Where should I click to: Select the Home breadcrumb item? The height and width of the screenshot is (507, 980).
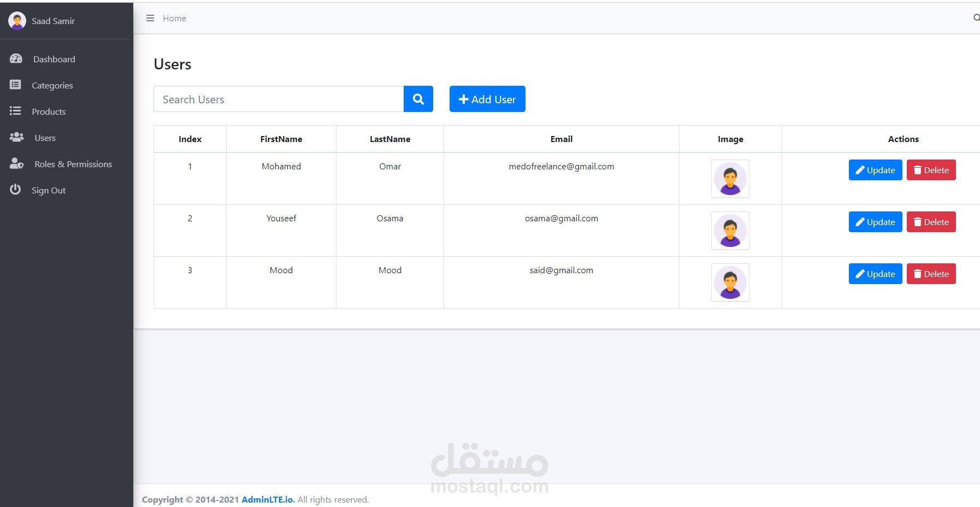point(174,18)
